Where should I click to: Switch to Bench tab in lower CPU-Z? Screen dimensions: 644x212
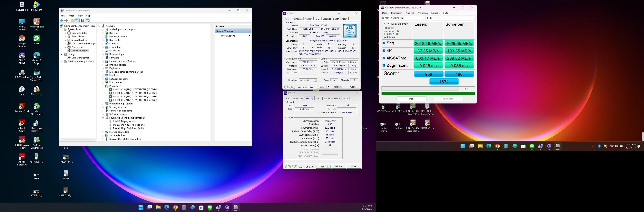(337, 99)
